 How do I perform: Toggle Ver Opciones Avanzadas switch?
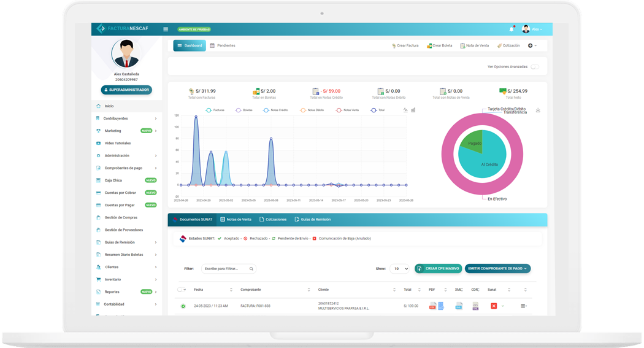pos(535,66)
